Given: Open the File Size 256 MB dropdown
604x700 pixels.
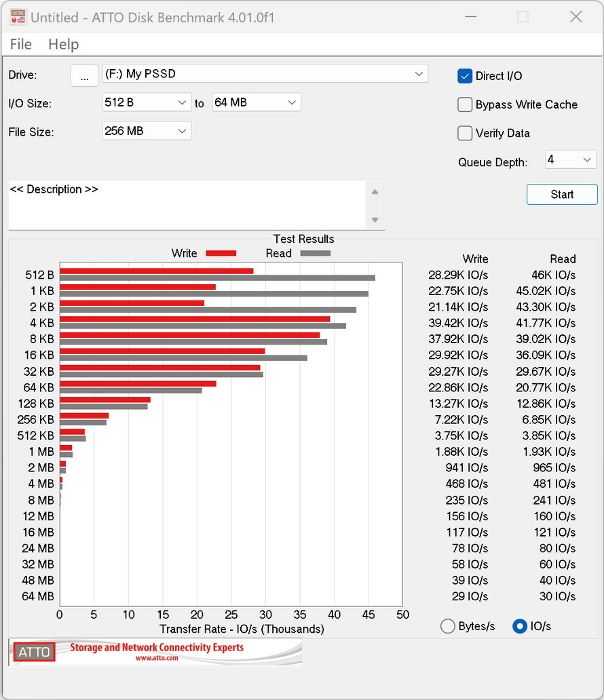Looking at the screenshot, I should [x=147, y=131].
